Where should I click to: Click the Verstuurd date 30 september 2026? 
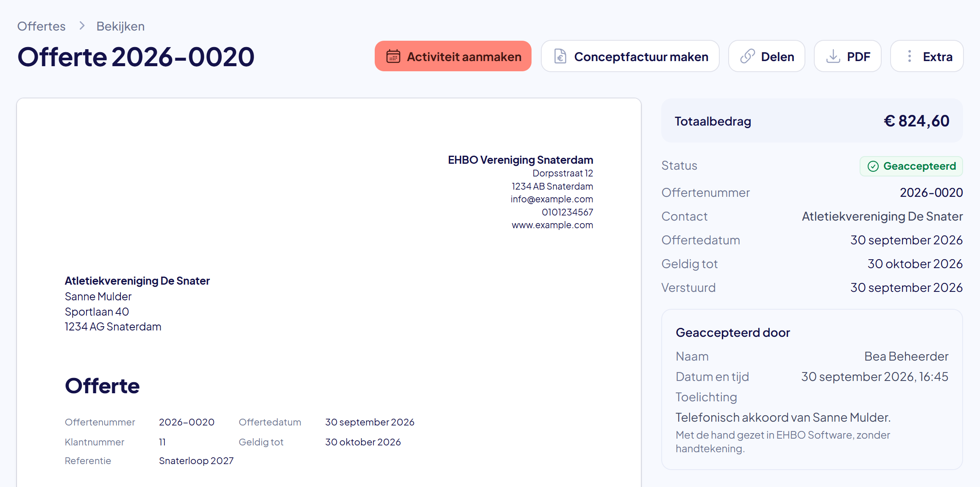(906, 288)
